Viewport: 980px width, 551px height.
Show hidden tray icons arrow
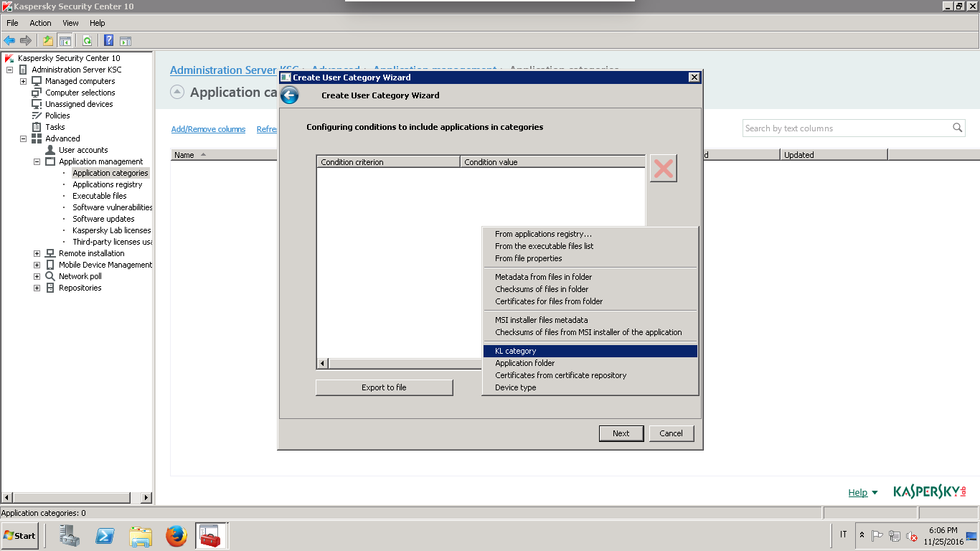862,535
